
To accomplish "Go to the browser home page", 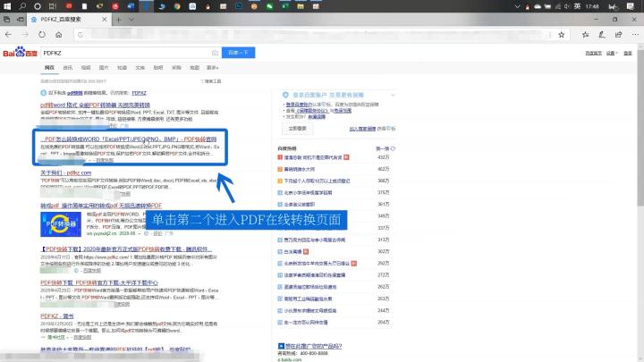I will [59, 35].
